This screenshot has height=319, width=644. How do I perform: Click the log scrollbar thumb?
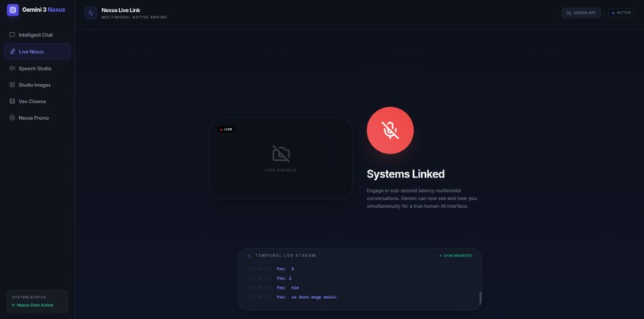(x=480, y=299)
